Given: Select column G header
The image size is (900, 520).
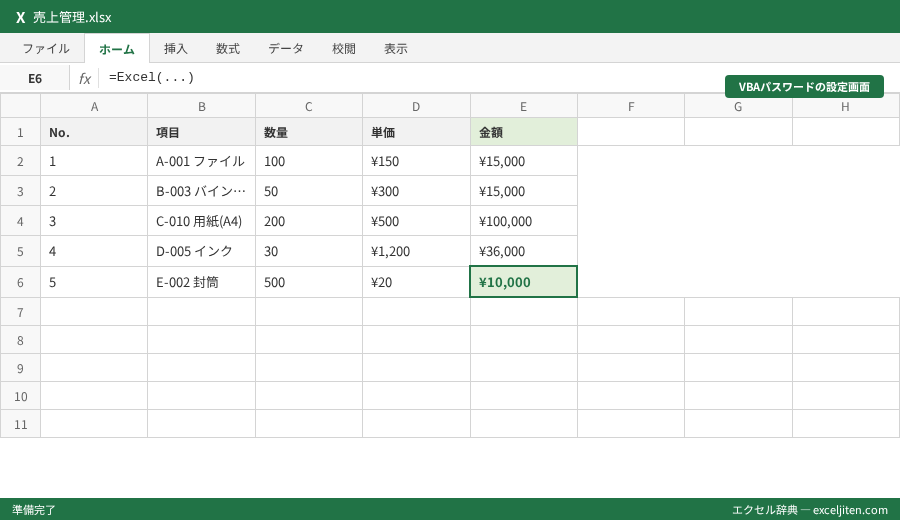Looking at the screenshot, I should (738, 107).
